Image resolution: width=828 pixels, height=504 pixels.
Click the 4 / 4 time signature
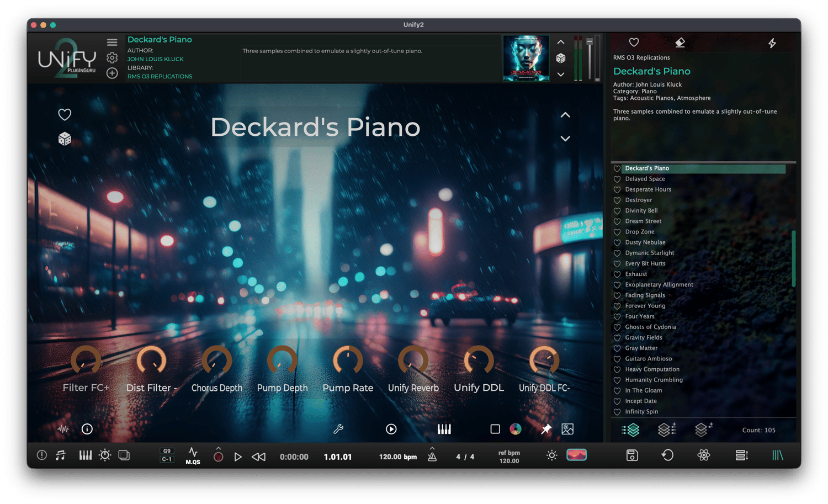tap(465, 457)
